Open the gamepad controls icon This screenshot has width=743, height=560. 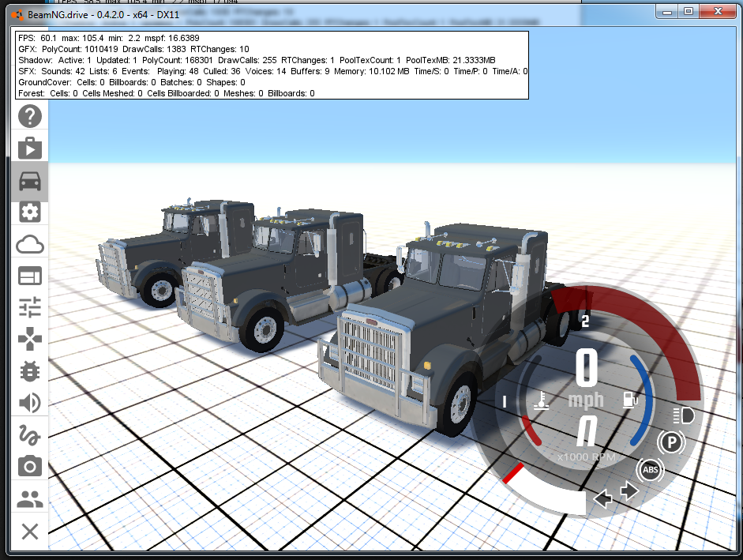click(x=30, y=339)
